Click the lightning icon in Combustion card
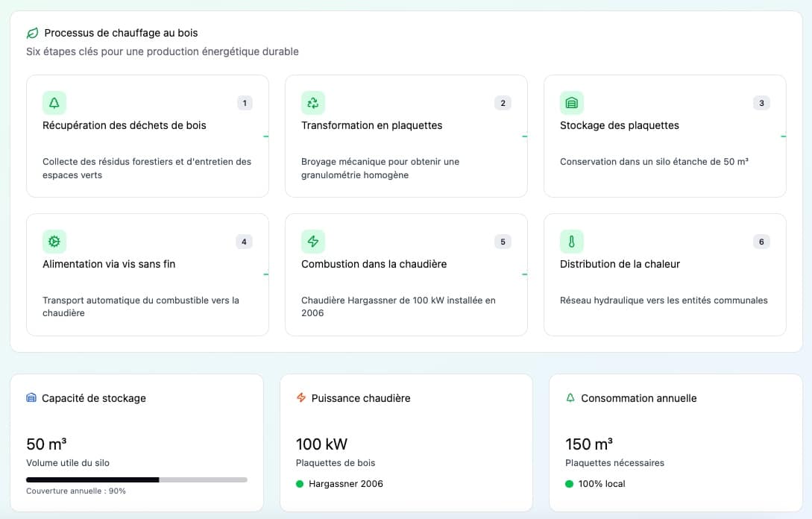The image size is (812, 519). tap(313, 242)
